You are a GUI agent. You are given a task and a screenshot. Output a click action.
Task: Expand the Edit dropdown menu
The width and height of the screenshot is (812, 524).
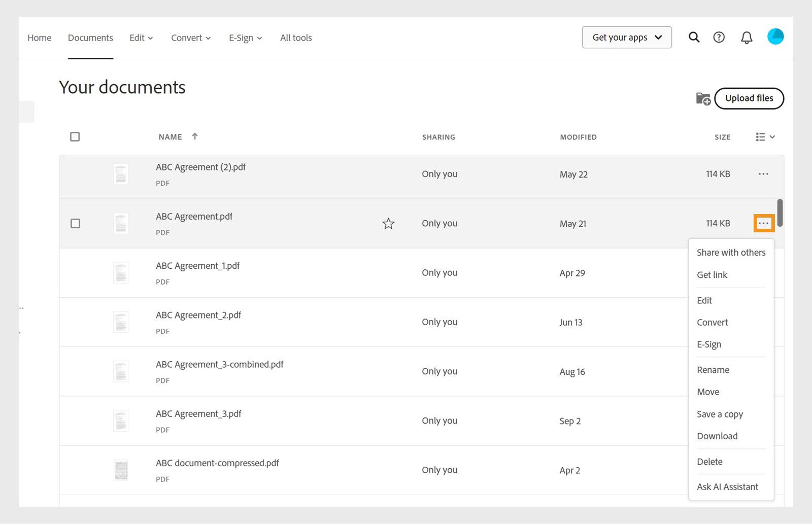click(141, 38)
